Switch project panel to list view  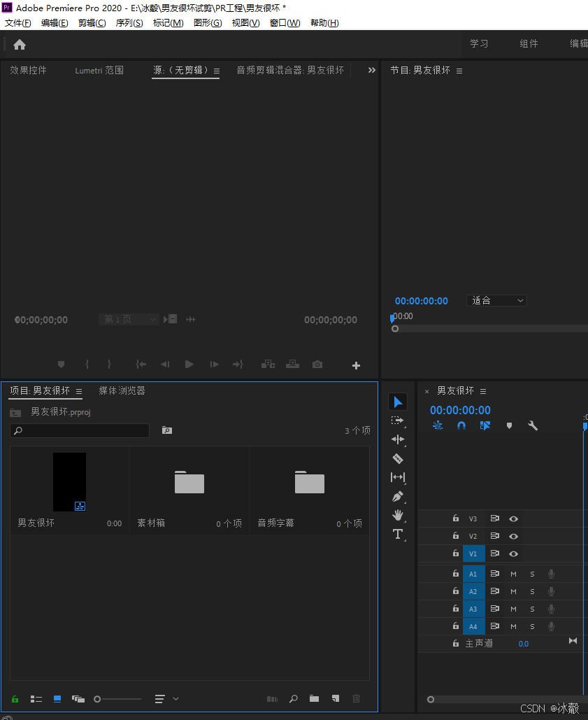click(36, 699)
